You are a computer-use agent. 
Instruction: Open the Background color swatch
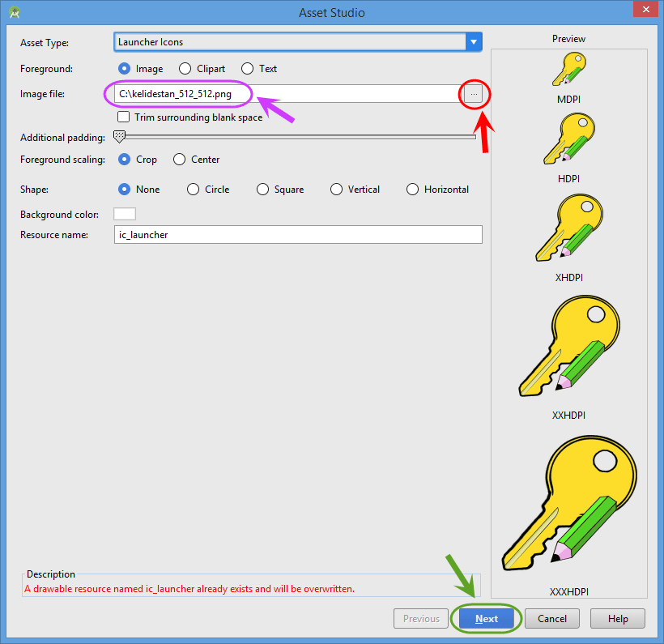click(x=125, y=214)
